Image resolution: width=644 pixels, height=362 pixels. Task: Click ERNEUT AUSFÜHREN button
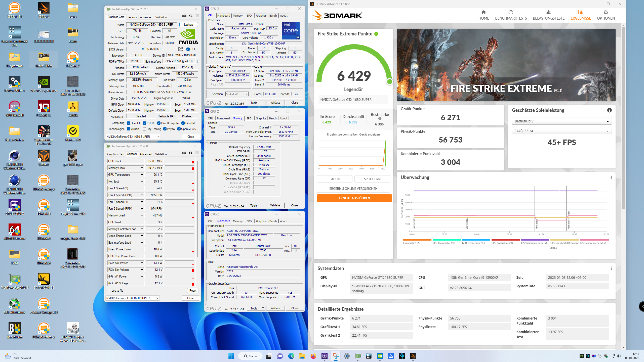(354, 198)
